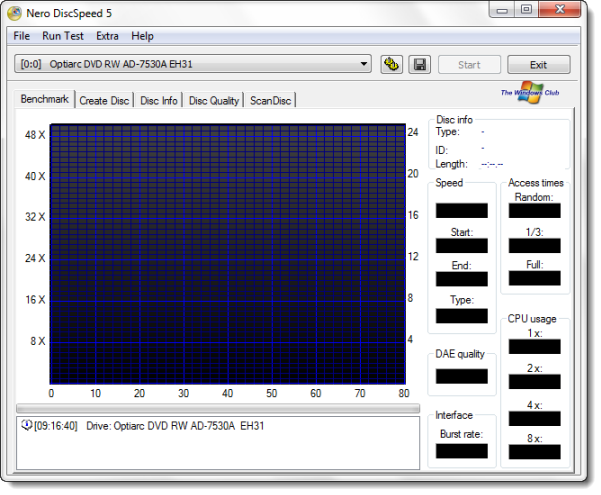601x495 pixels.
Task: Click the Nero DiscSpeed title bar icon
Action: (x=13, y=13)
